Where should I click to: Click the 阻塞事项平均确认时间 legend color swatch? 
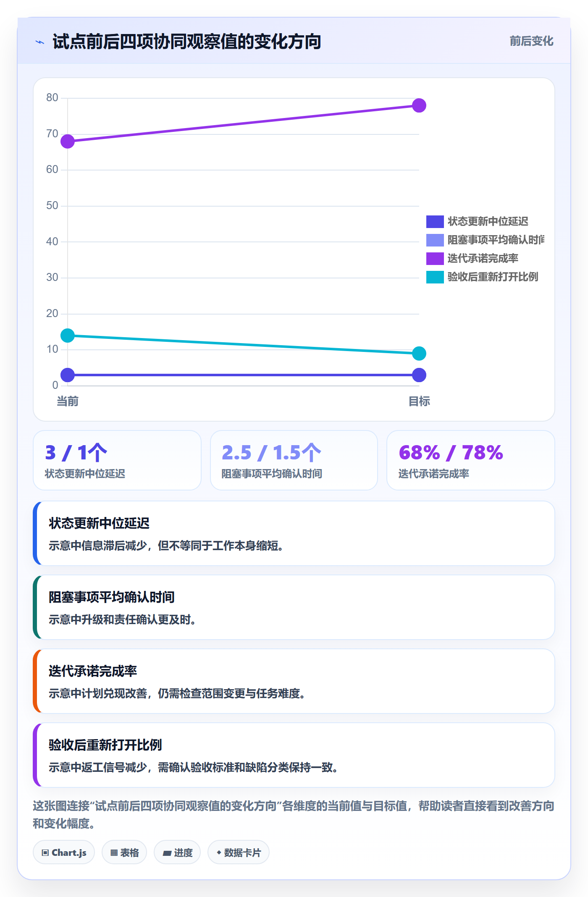point(435,240)
